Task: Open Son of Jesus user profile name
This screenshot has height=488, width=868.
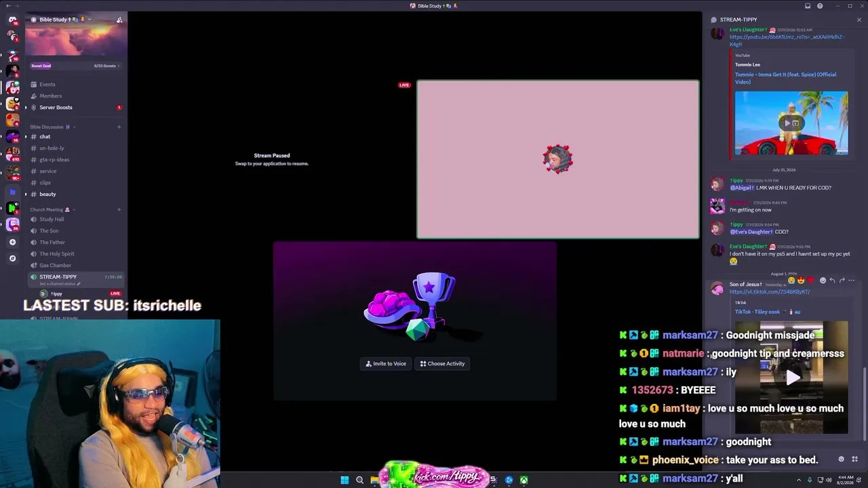Action: tap(745, 285)
